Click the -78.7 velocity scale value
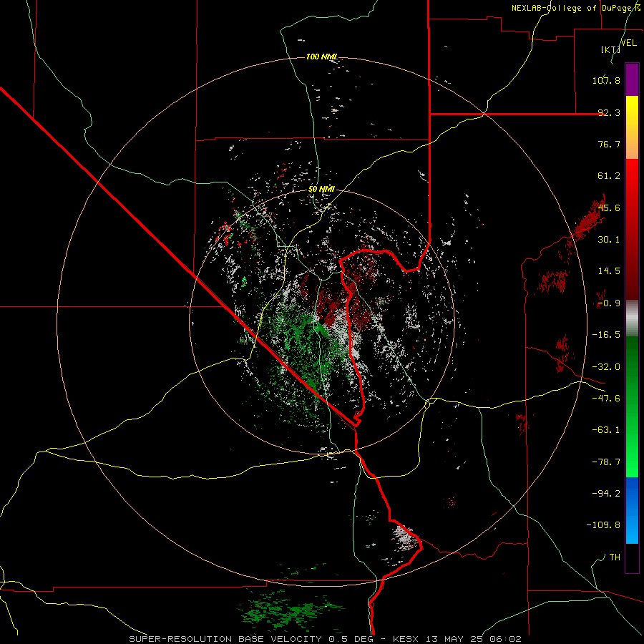The width and height of the screenshot is (644, 644). [x=606, y=462]
